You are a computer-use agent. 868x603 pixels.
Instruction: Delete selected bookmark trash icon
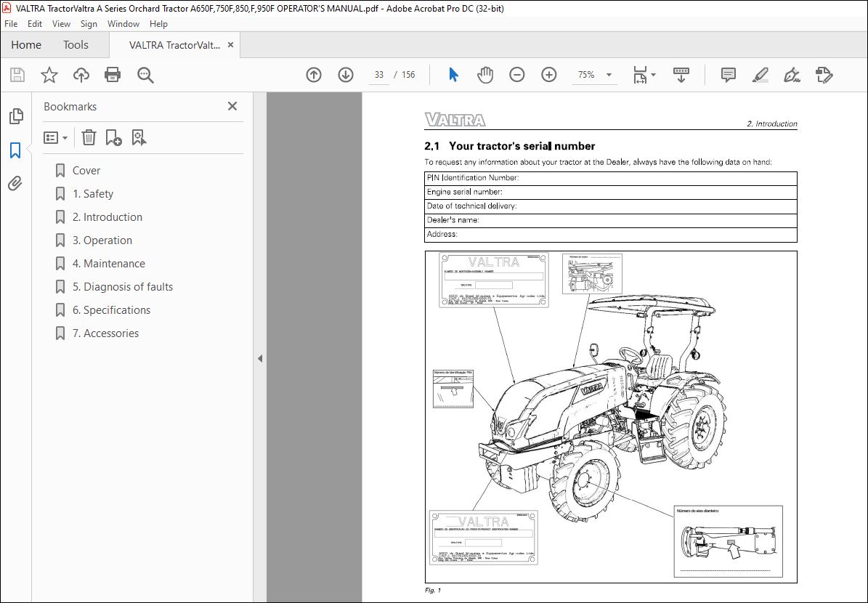point(89,137)
